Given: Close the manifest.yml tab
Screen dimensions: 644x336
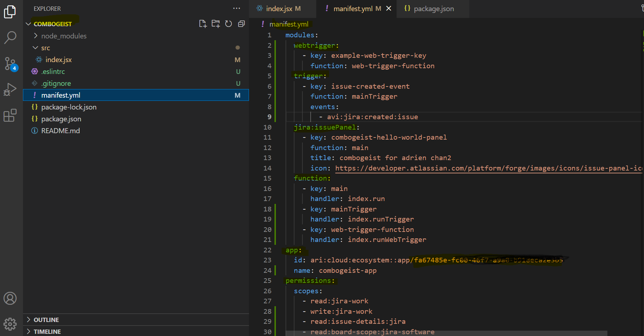Looking at the screenshot, I should (x=389, y=9).
